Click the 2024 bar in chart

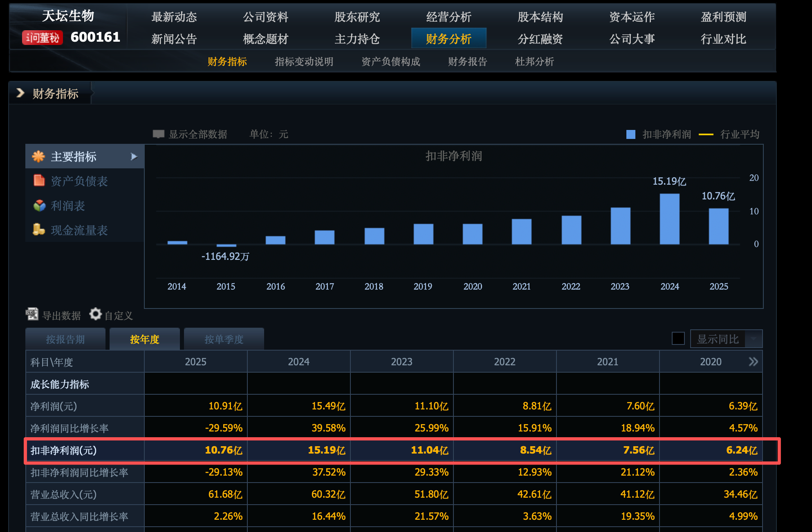coord(669,219)
